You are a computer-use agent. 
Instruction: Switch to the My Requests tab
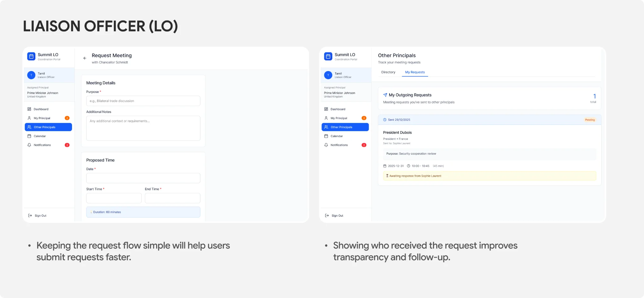click(415, 72)
